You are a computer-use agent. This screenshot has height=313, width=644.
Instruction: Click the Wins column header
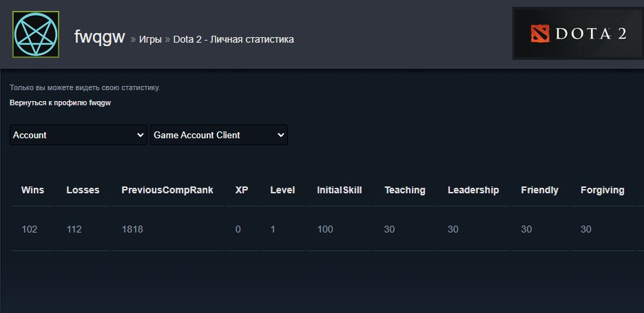tap(32, 190)
